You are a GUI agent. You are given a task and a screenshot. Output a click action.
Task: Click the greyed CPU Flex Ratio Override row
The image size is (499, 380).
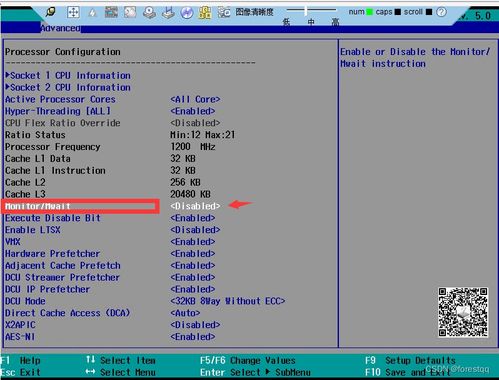pyautogui.click(x=113, y=123)
